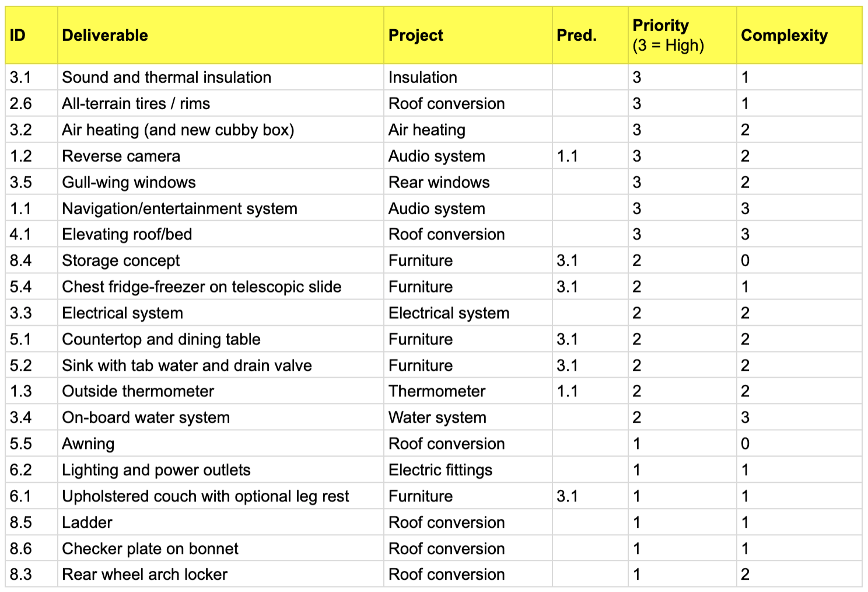
Task: Select the On-board water system cell
Action: (146, 417)
